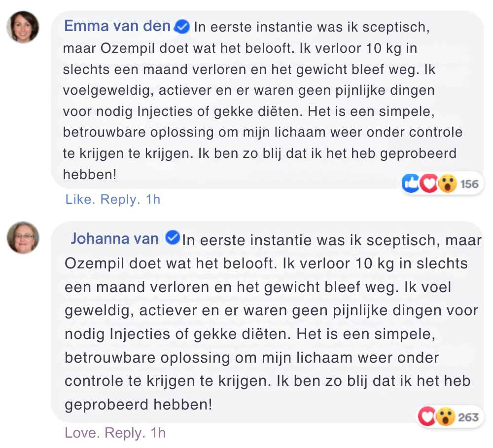Click the thumbs-up reaction icon on Emma's comment
The image size is (493, 448).
pyautogui.click(x=411, y=184)
